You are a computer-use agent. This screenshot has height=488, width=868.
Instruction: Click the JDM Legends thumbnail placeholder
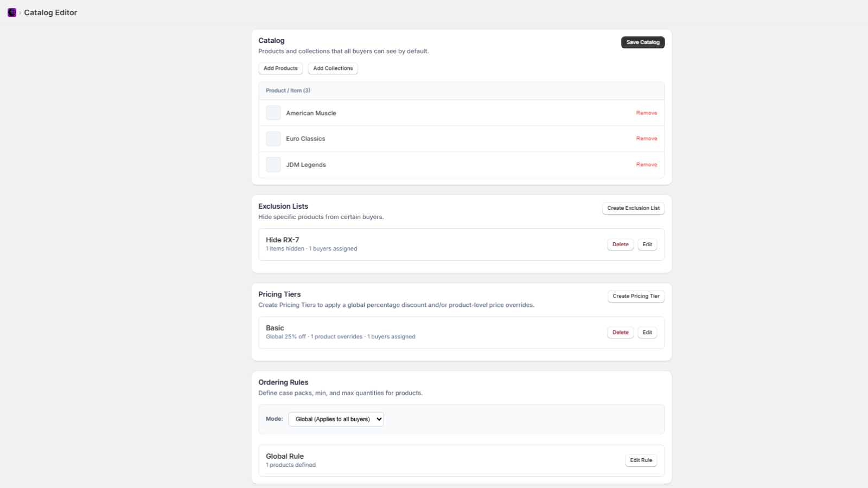273,165
